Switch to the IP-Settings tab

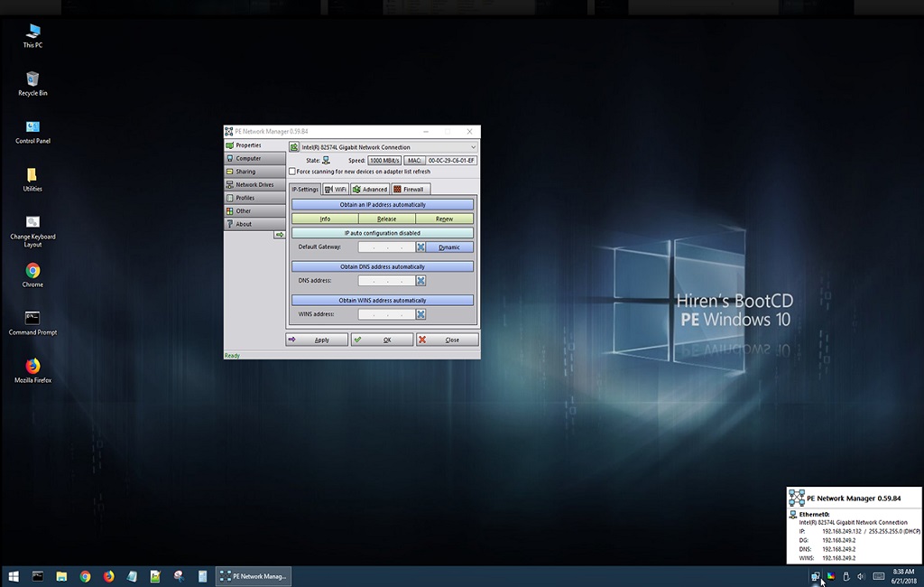[305, 189]
